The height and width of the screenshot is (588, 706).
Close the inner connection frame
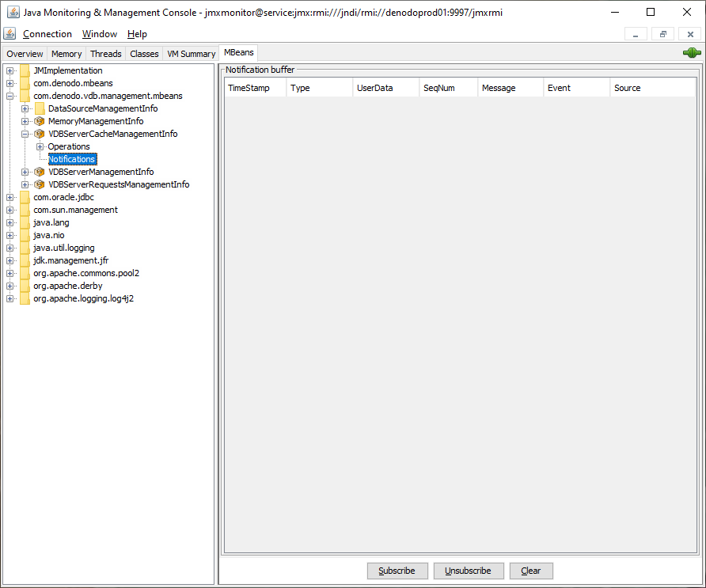point(690,34)
